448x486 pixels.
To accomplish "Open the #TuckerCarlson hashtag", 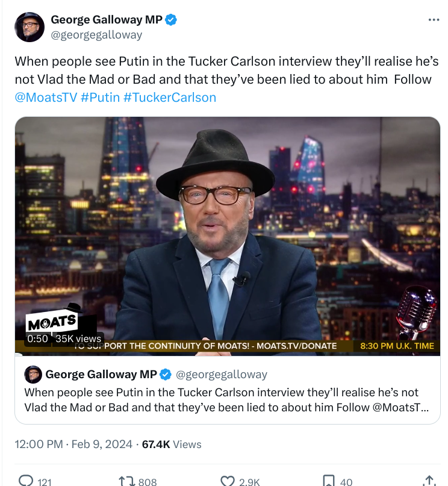I will pyautogui.click(x=169, y=98).
